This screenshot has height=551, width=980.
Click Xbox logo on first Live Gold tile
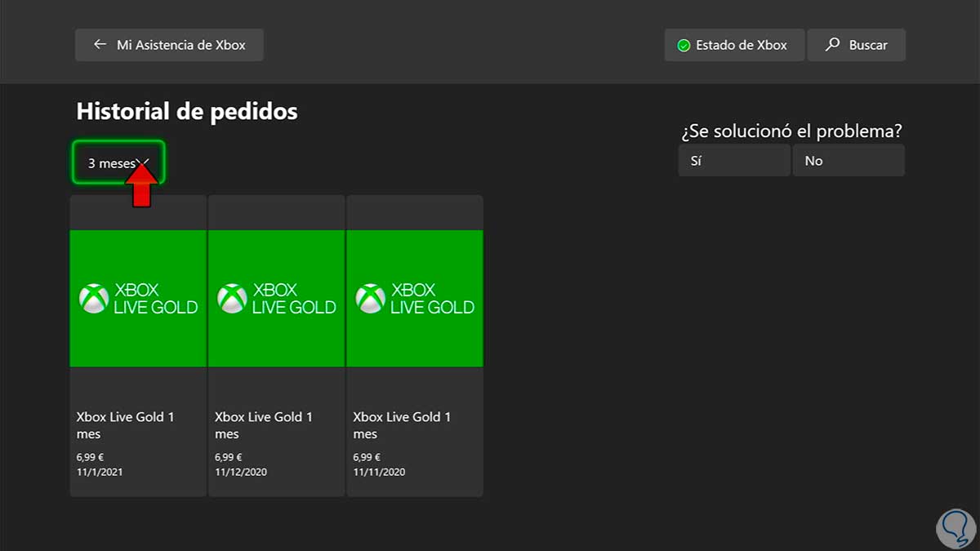coord(93,299)
